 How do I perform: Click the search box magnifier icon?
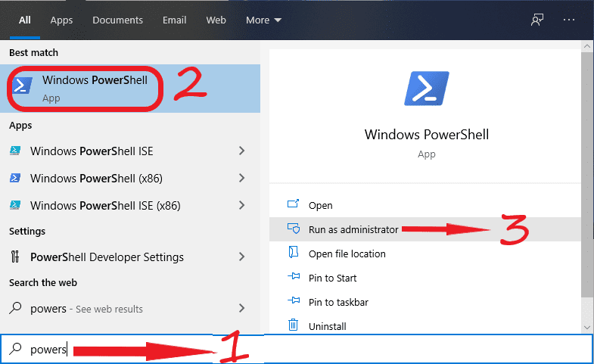[15, 348]
